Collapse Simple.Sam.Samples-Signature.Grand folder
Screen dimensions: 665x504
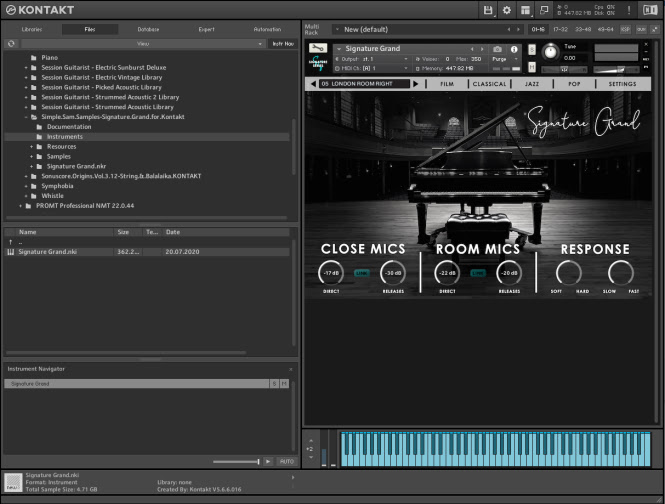(x=26, y=117)
